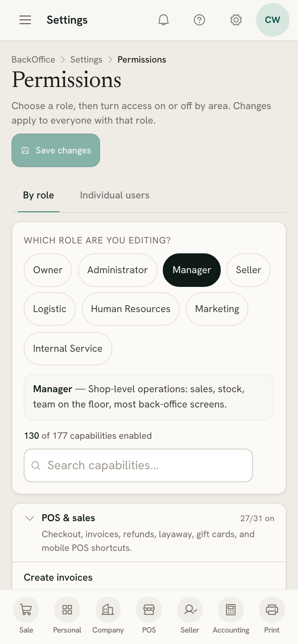Select the Manager role
The height and width of the screenshot is (644, 298).
tap(192, 270)
